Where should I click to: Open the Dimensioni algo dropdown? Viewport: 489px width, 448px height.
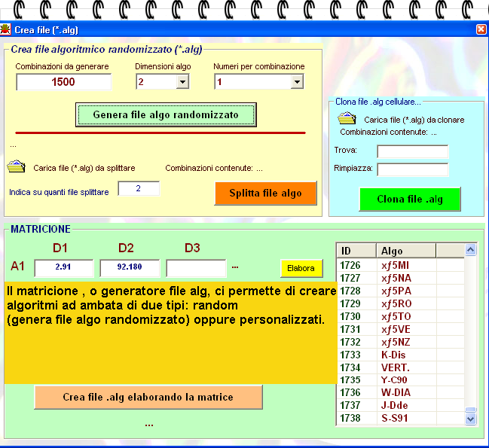tap(182, 82)
